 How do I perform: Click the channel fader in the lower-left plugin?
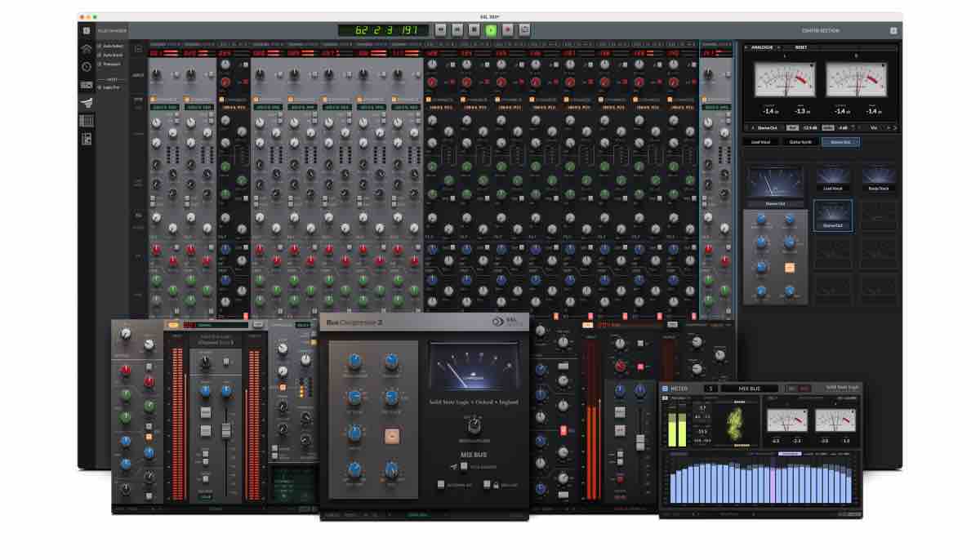tap(228, 429)
